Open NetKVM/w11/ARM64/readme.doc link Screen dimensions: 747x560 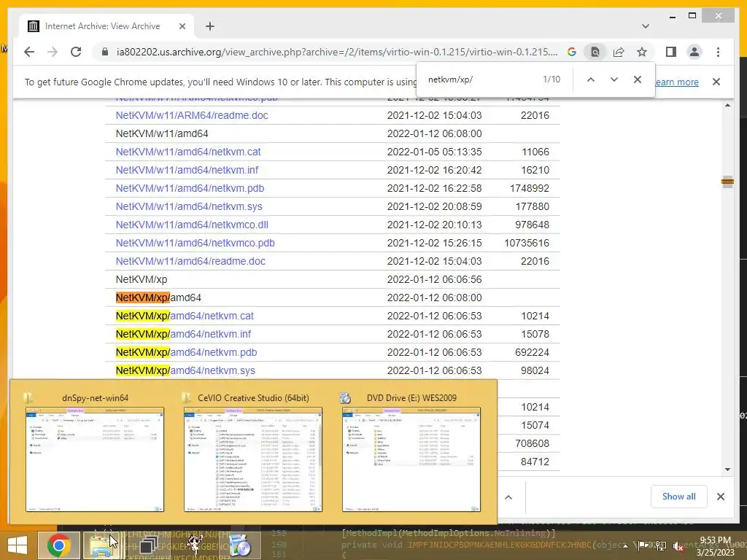[x=192, y=115]
